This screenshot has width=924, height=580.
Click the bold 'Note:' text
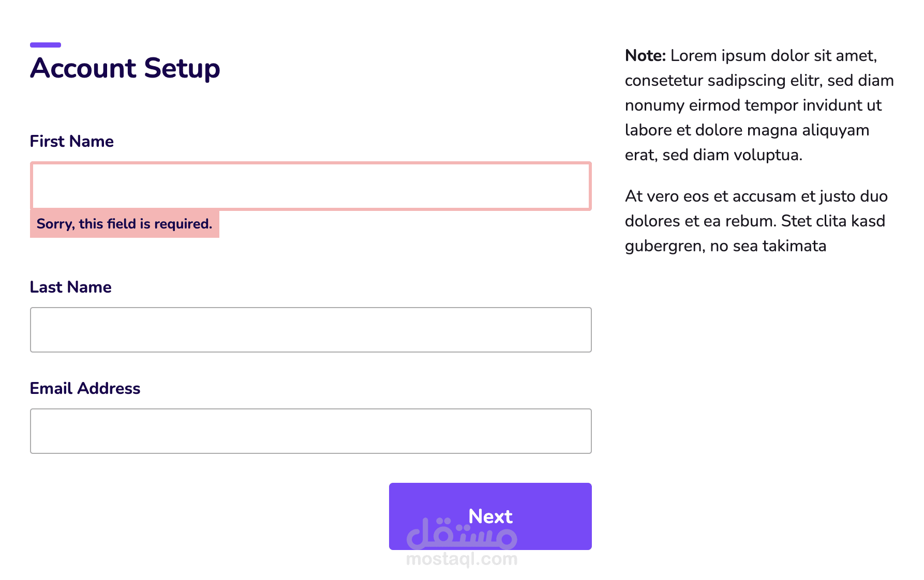645,56
